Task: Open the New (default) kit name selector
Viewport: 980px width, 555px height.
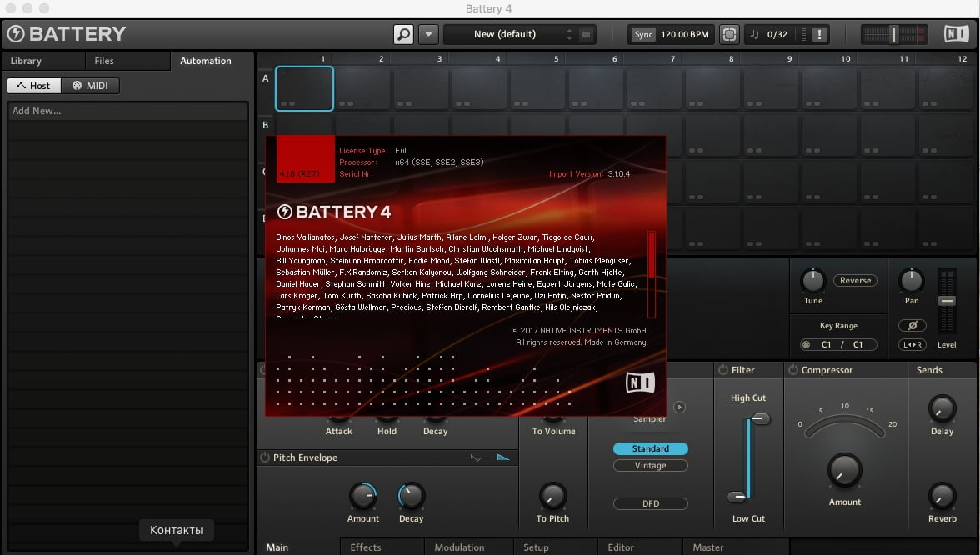Action: coord(504,34)
